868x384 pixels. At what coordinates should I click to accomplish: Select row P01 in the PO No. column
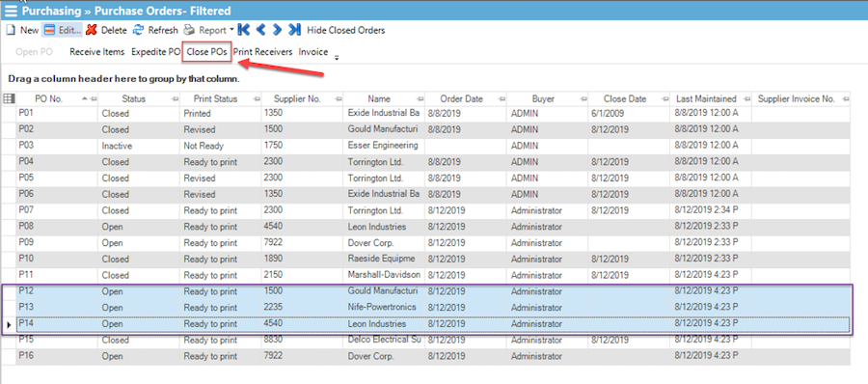point(57,113)
